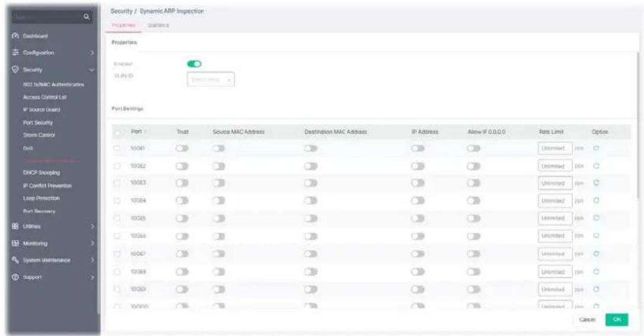Click the reset option icon for 10GE3
The width and height of the screenshot is (644, 336).
click(x=597, y=183)
